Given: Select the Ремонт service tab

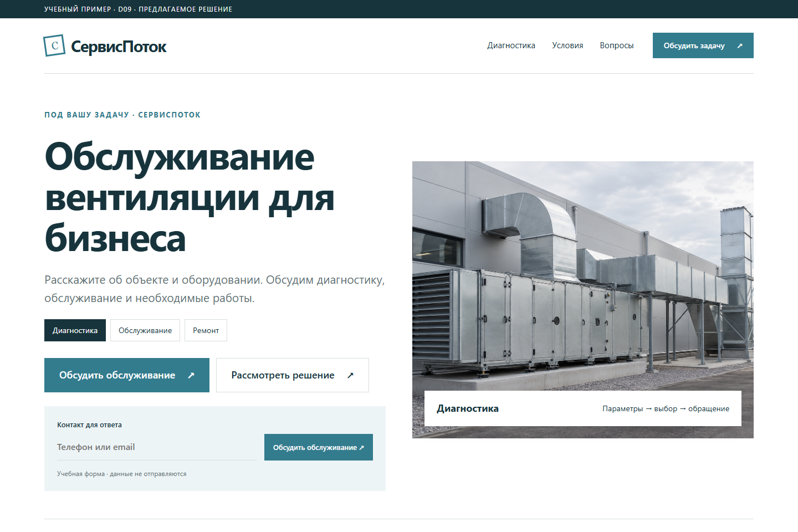Looking at the screenshot, I should coord(206,330).
